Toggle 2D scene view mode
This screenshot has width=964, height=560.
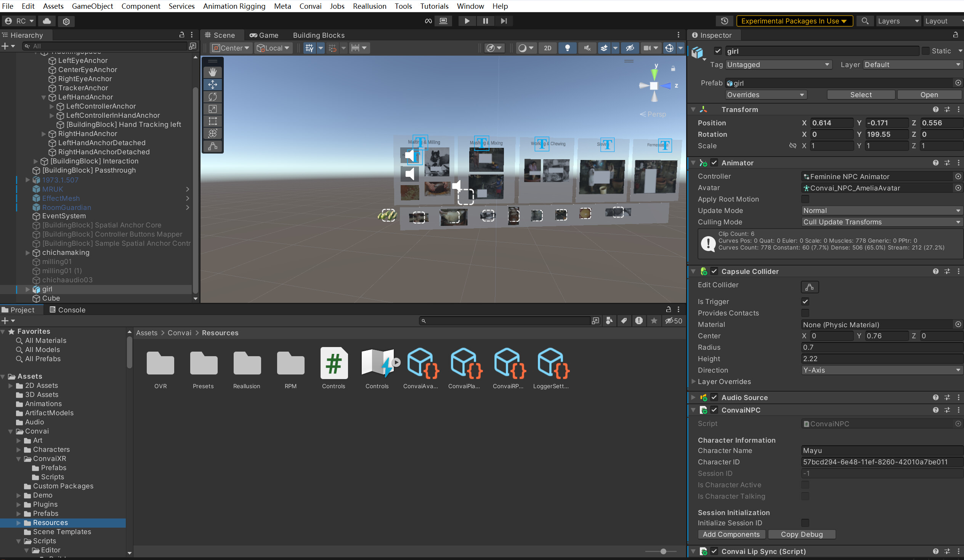(x=547, y=48)
